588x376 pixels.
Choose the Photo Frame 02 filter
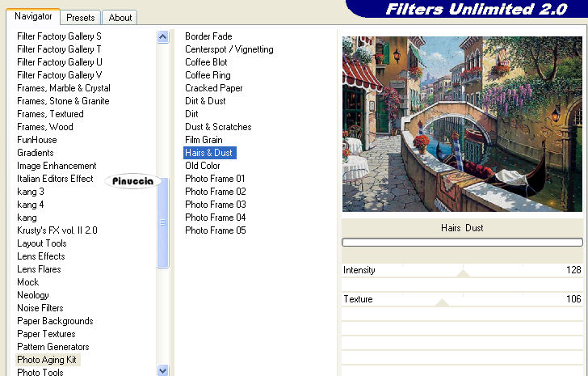(216, 192)
